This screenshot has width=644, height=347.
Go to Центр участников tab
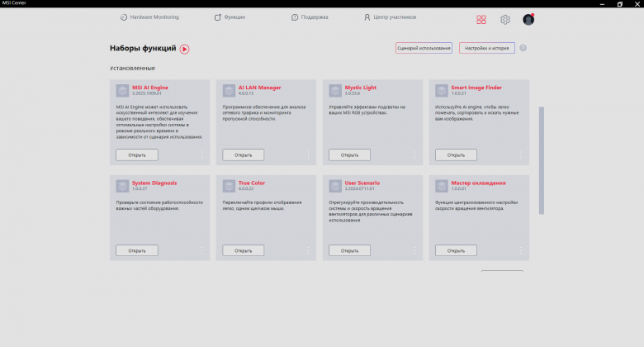[x=390, y=17]
